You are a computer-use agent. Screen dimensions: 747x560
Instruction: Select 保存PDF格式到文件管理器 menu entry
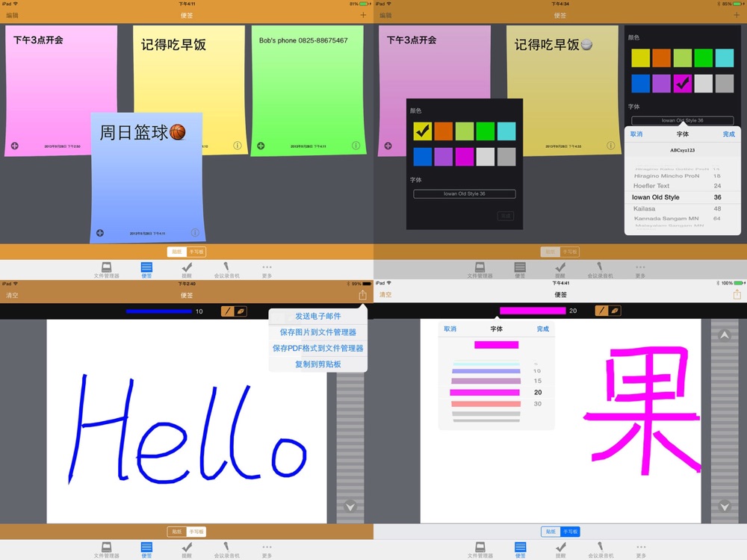click(x=317, y=348)
